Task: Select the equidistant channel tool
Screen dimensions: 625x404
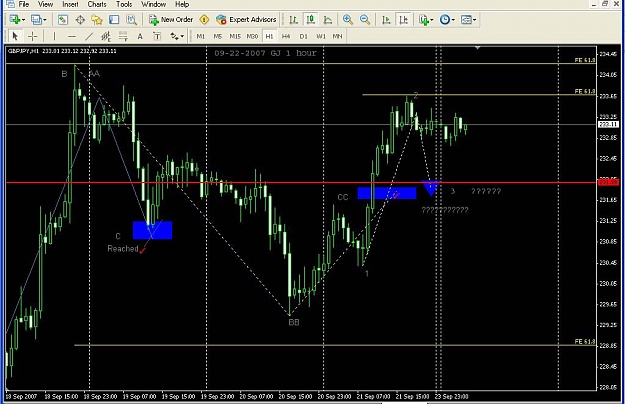Action: [106, 36]
